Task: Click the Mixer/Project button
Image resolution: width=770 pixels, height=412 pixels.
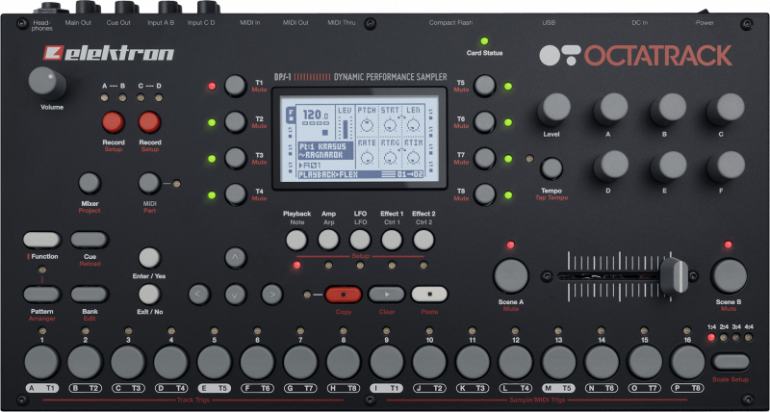Action: 89,183
